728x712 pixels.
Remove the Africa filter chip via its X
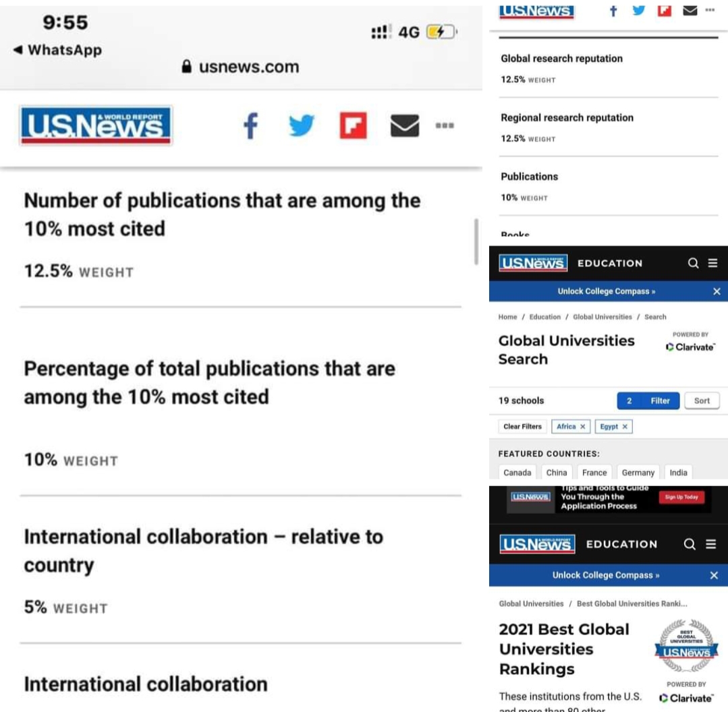[x=583, y=427]
